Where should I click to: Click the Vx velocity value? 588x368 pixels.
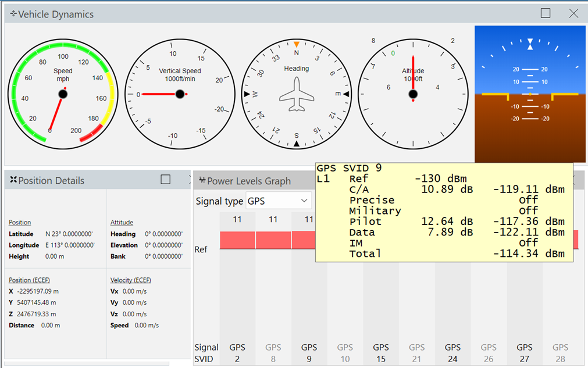134,291
